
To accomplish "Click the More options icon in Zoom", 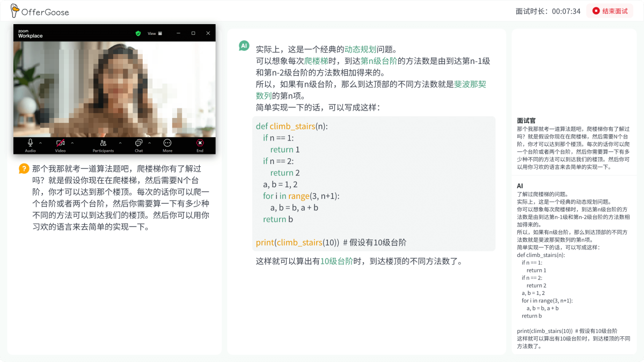I will pos(167,143).
